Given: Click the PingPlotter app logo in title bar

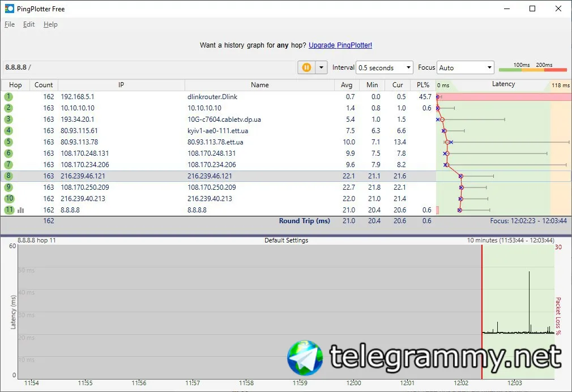Looking at the screenshot, I should pyautogui.click(x=9, y=8).
